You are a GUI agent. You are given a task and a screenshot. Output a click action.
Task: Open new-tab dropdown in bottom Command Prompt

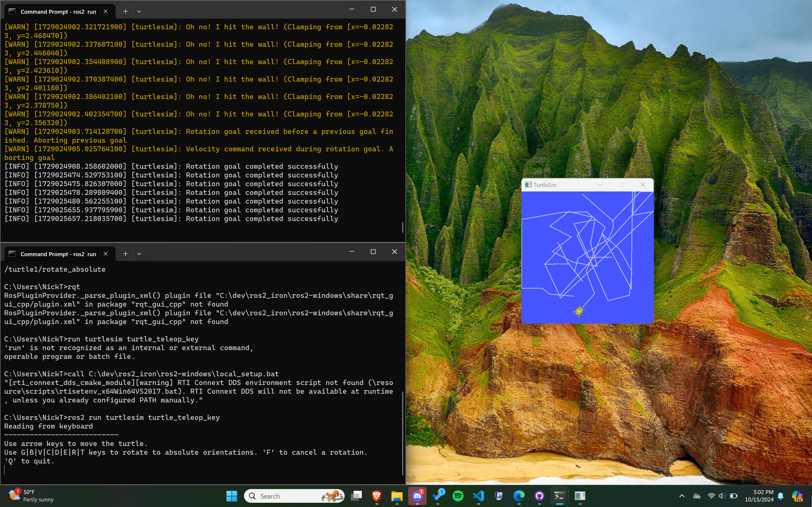(139, 254)
